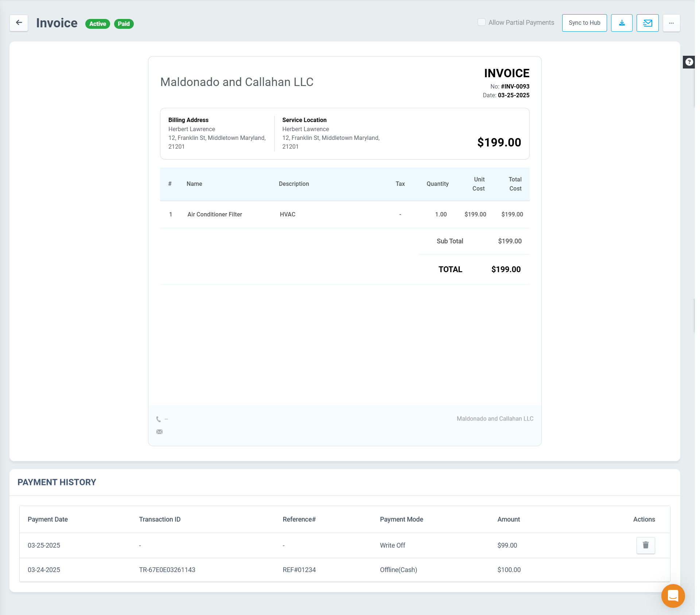Click the Active status badge

(x=97, y=23)
